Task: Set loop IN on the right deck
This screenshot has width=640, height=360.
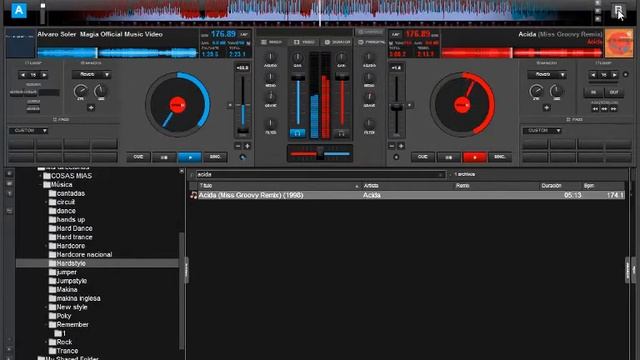Action: pyautogui.click(x=593, y=93)
